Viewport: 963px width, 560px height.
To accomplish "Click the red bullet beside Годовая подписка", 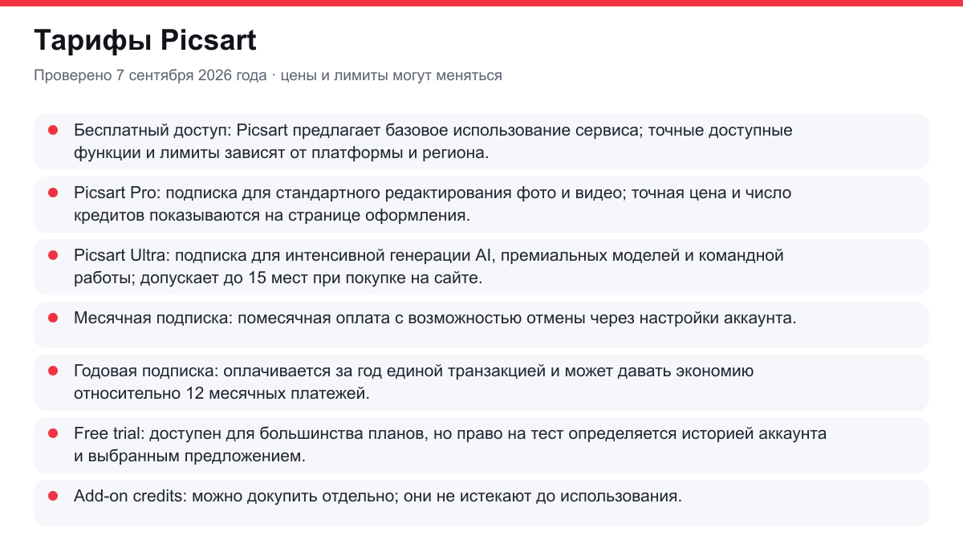I will [53, 370].
